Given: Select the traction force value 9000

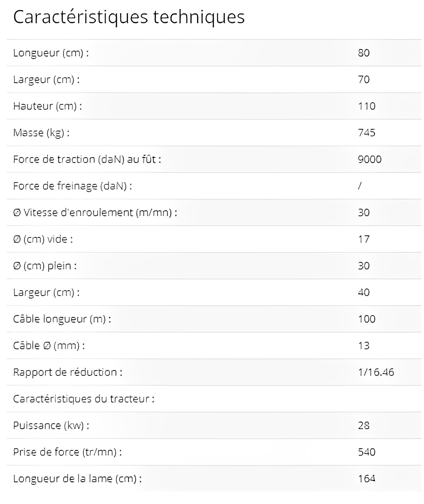Looking at the screenshot, I should (x=369, y=160).
